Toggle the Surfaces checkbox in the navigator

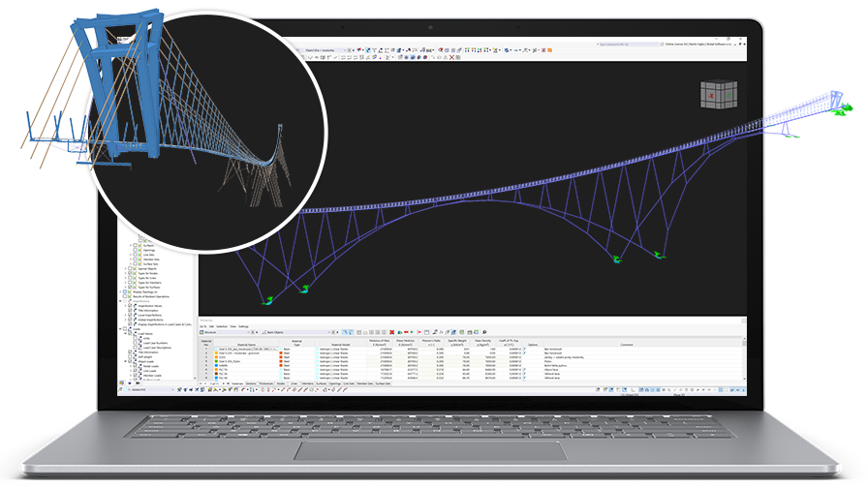[135, 246]
